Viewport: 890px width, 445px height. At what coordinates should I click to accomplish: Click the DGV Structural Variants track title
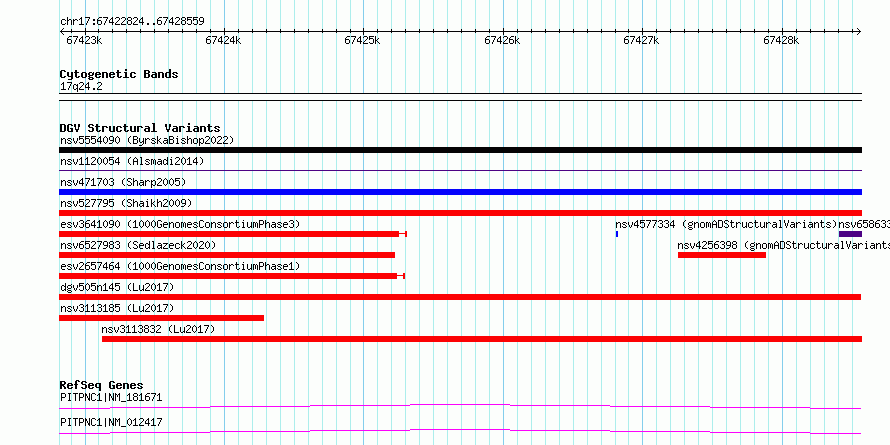[140, 128]
